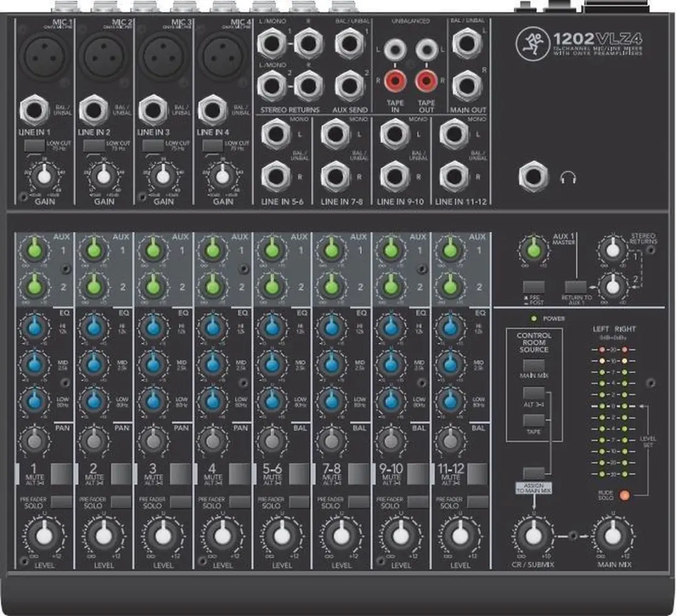The height and width of the screenshot is (616, 676).
Task: Toggle the channel 3 LOW CUT switch
Action: [153, 146]
